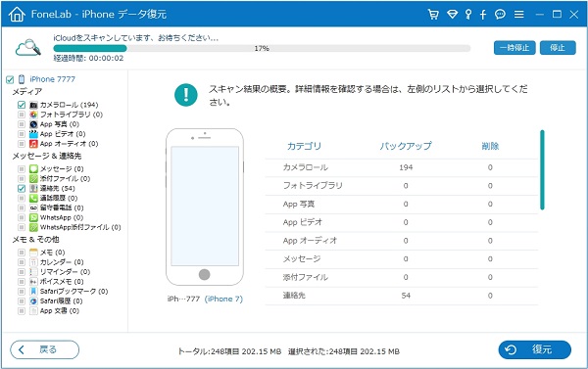Toggle the Safari履歴 (0) checkbox
The height and width of the screenshot is (369, 588).
click(x=22, y=301)
